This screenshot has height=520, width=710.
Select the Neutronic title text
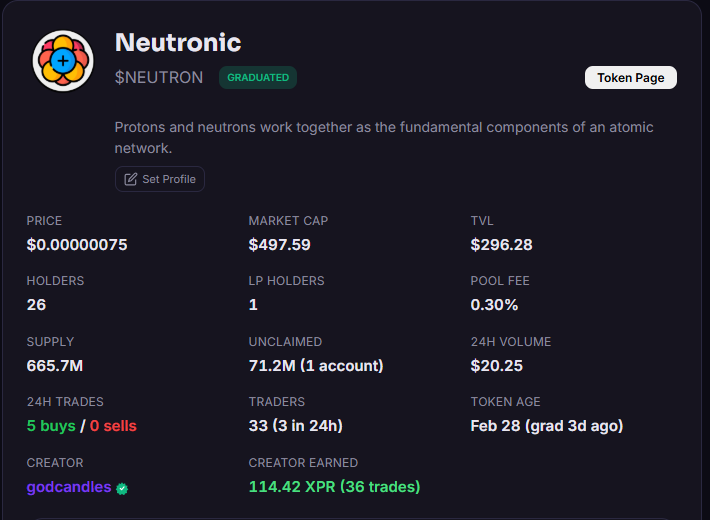pyautogui.click(x=178, y=43)
